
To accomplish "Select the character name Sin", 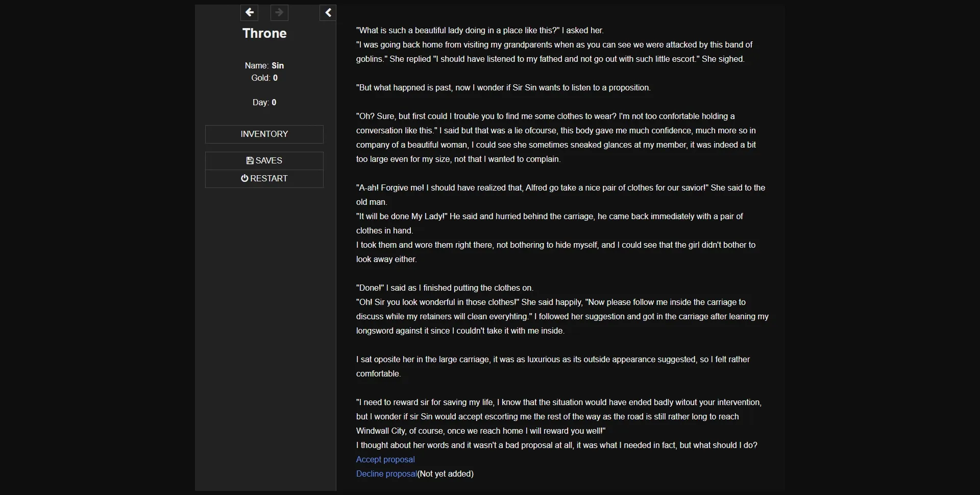I will pos(279,65).
